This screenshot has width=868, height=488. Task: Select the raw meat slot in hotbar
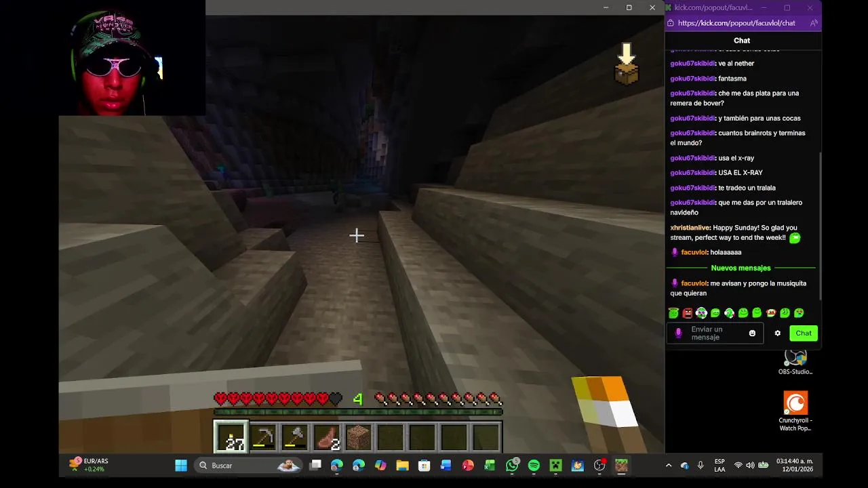[x=326, y=437]
